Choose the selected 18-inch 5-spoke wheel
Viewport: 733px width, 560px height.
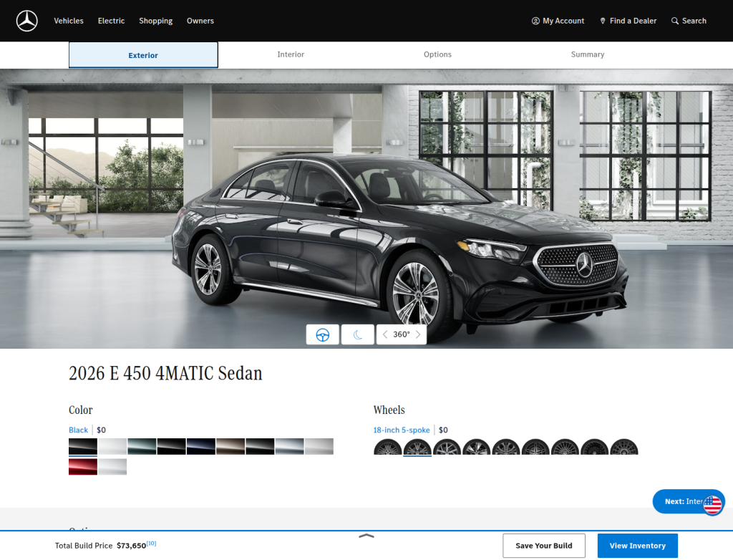click(x=417, y=448)
